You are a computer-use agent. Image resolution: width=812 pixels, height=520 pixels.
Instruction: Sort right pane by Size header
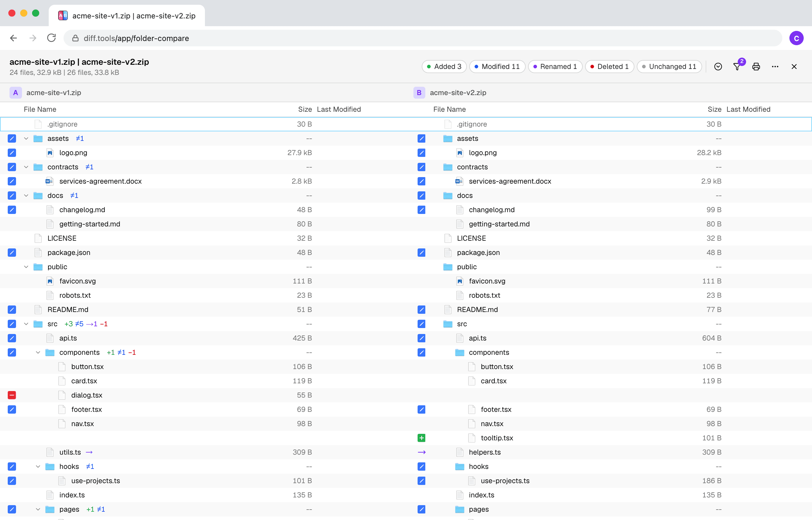(x=714, y=109)
